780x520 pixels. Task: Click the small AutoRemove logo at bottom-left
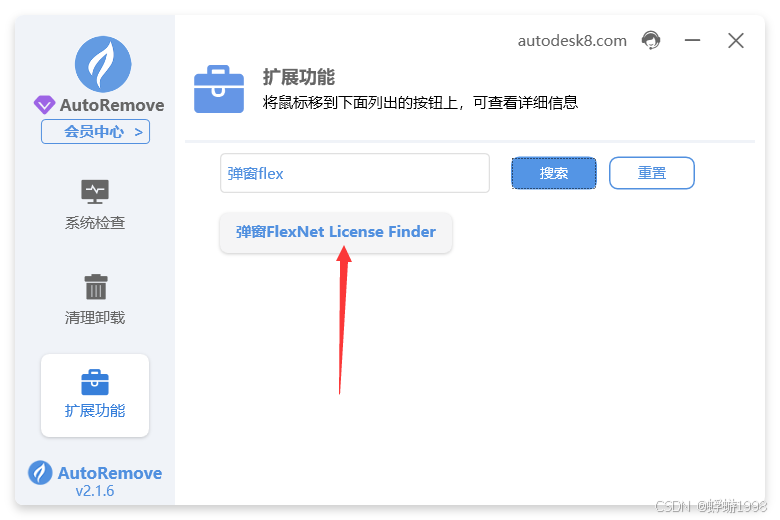coord(40,473)
